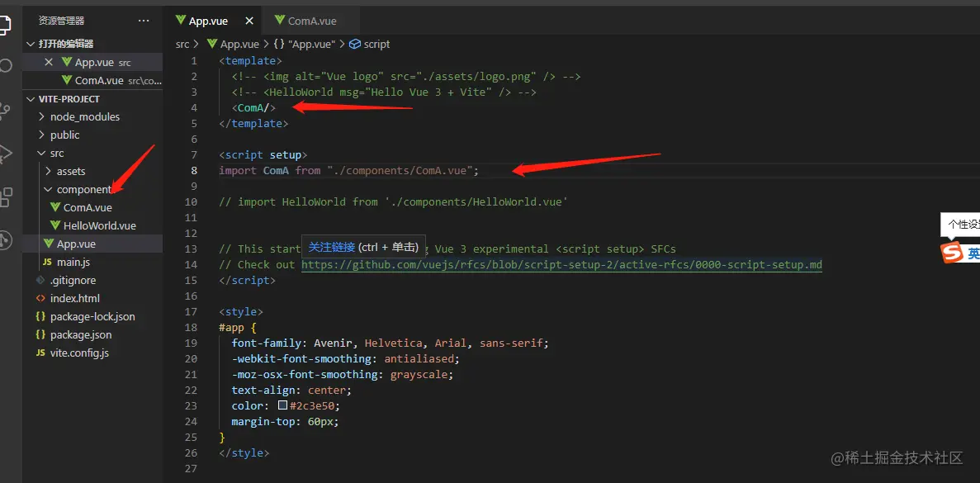Click the "App.vue" braces breadcrumb symbol
The height and width of the screenshot is (483, 980).
click(x=305, y=45)
